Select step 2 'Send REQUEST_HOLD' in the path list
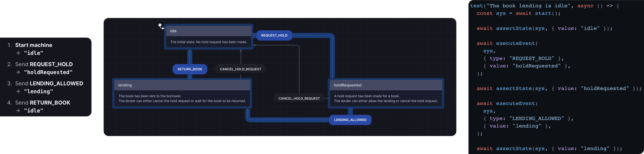 44,64
